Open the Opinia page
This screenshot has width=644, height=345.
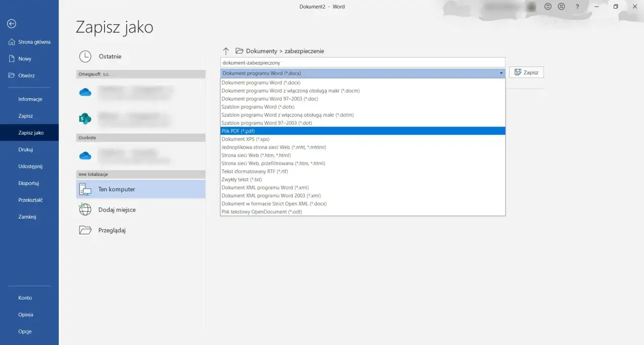pos(29,315)
